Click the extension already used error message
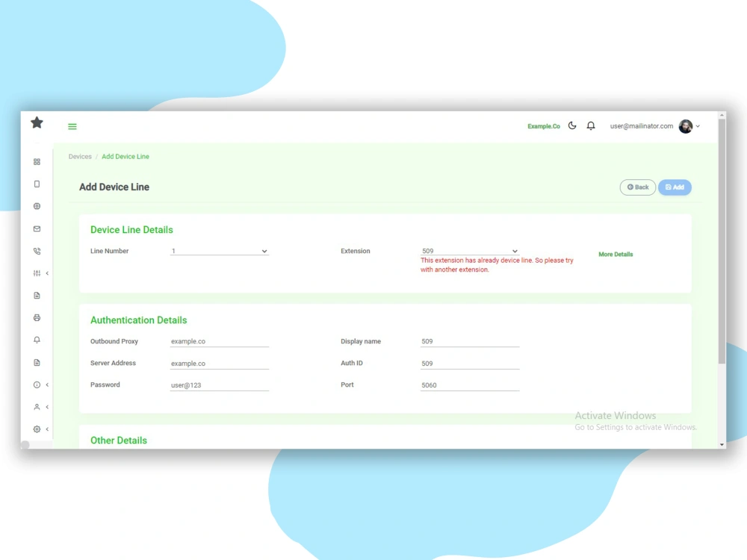This screenshot has width=747, height=560. click(x=497, y=265)
